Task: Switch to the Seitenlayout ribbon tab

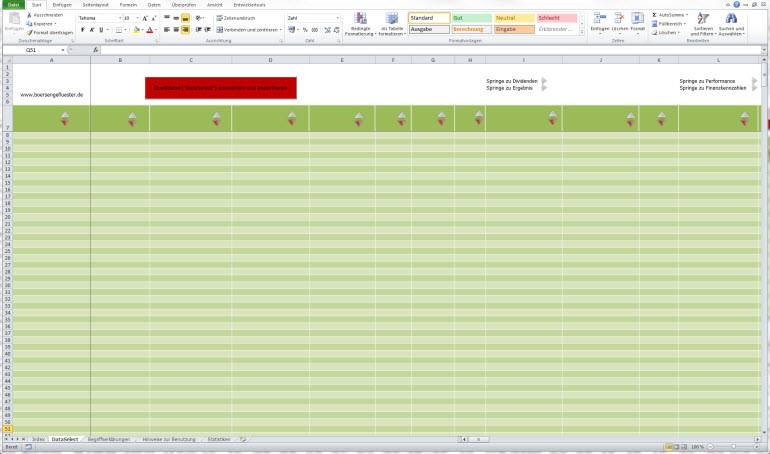Action: pos(95,5)
